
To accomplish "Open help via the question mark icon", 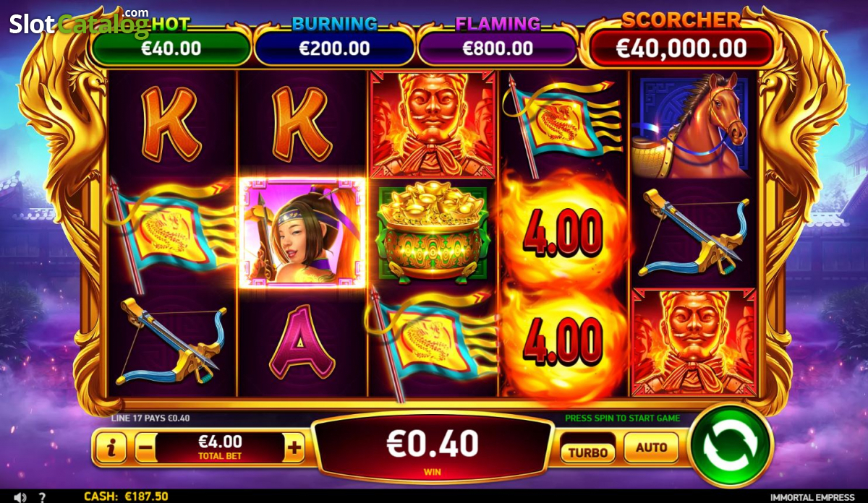I will 41,497.
